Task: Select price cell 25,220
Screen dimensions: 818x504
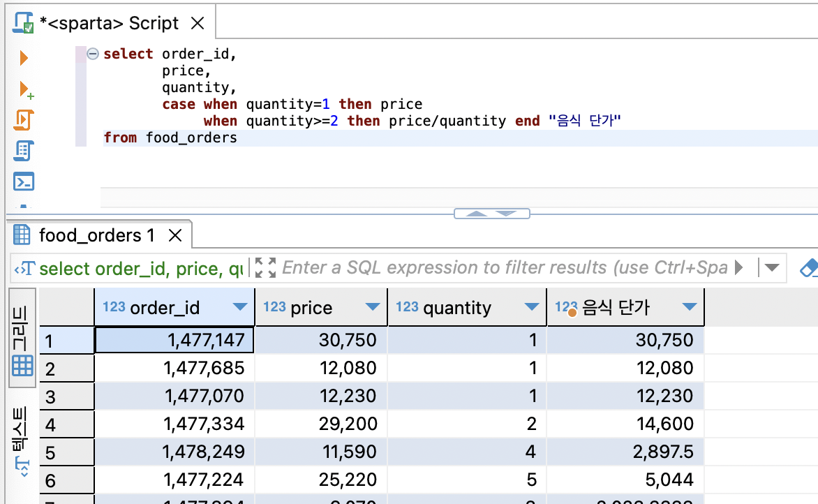Action: point(321,480)
